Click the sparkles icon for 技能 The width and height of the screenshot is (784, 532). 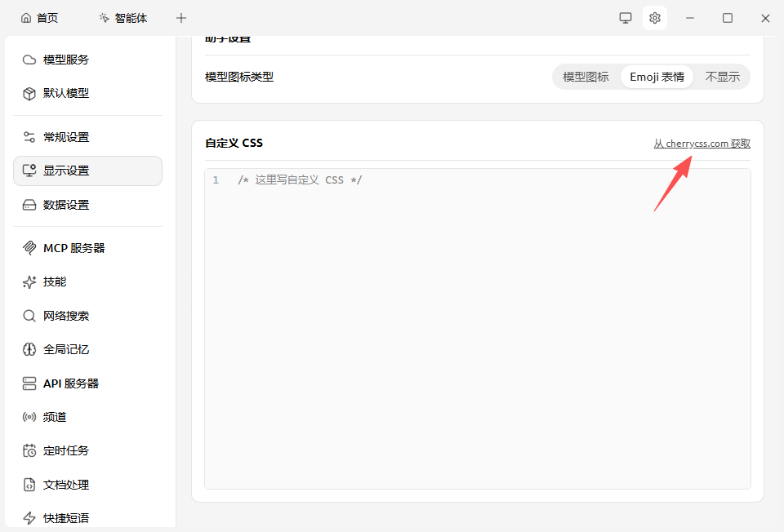[29, 282]
